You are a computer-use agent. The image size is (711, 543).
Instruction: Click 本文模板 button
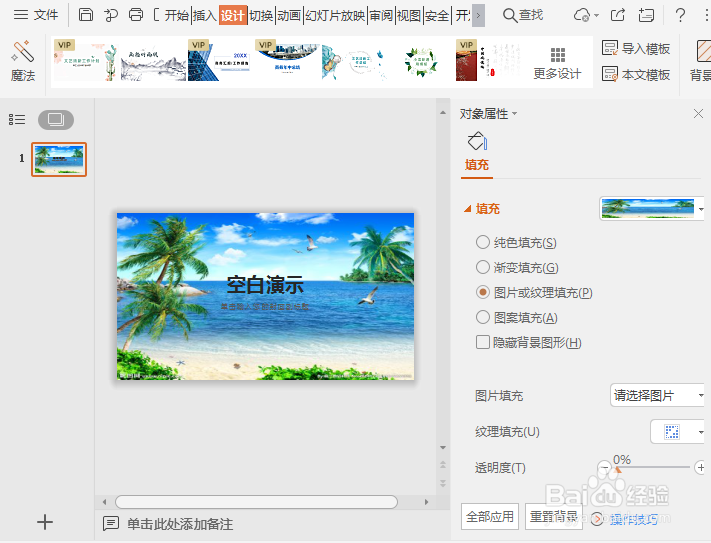[x=636, y=74]
